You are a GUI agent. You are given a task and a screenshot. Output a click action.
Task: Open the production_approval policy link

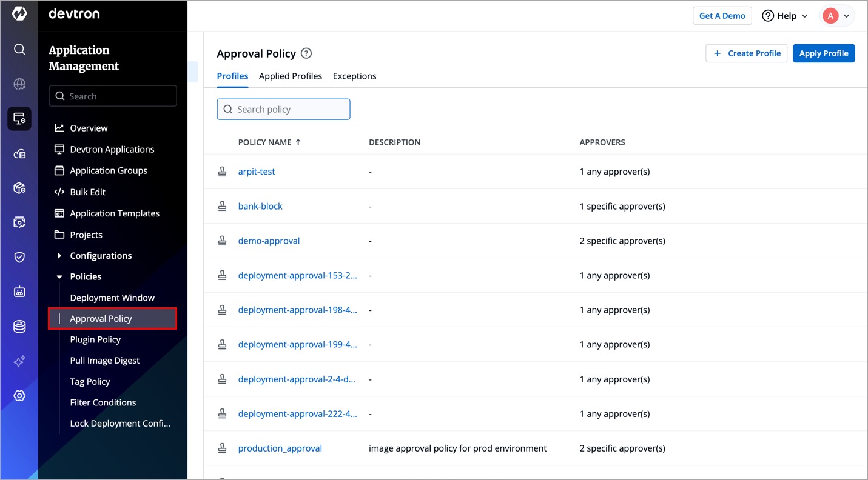[280, 448]
